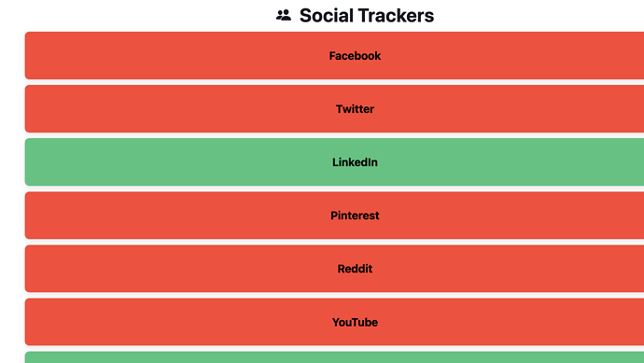644x363 pixels.
Task: Select the red bar between Facebook and LinkedIn
Action: pyautogui.click(x=334, y=109)
